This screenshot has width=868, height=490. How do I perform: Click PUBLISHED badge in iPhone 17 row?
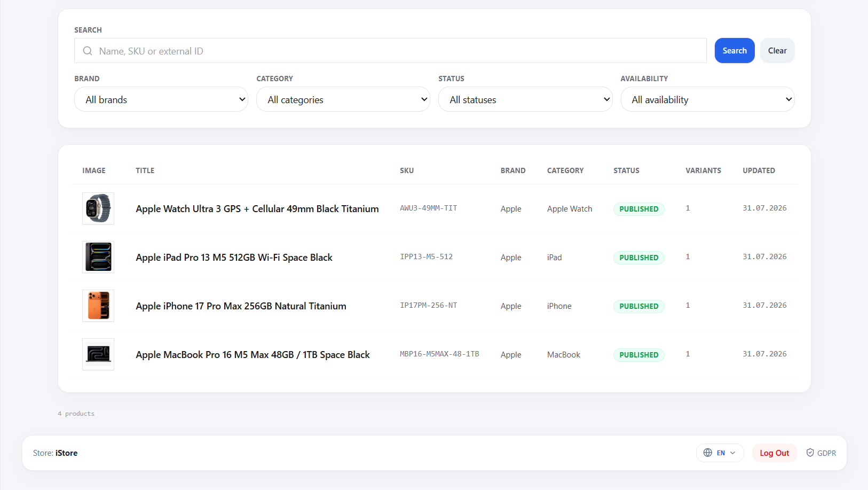click(x=639, y=306)
